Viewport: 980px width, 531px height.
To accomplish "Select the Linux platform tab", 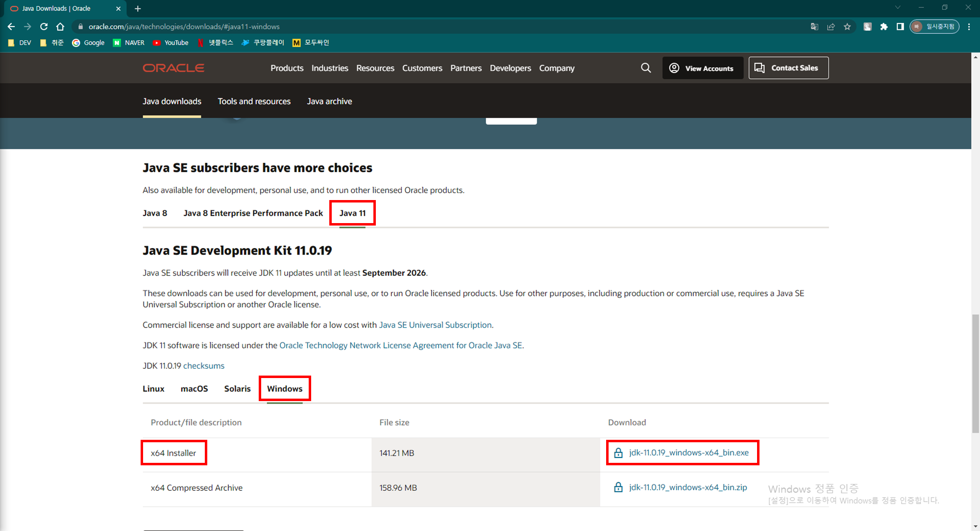I will pos(153,389).
